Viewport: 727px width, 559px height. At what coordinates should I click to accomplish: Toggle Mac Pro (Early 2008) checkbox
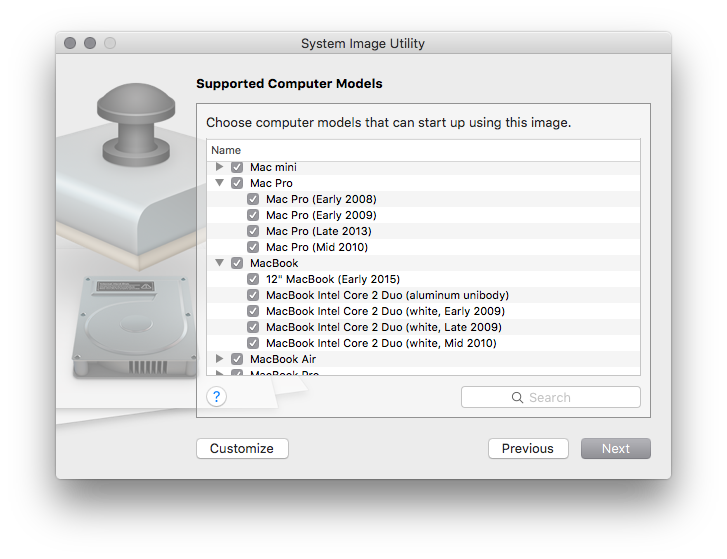(253, 199)
